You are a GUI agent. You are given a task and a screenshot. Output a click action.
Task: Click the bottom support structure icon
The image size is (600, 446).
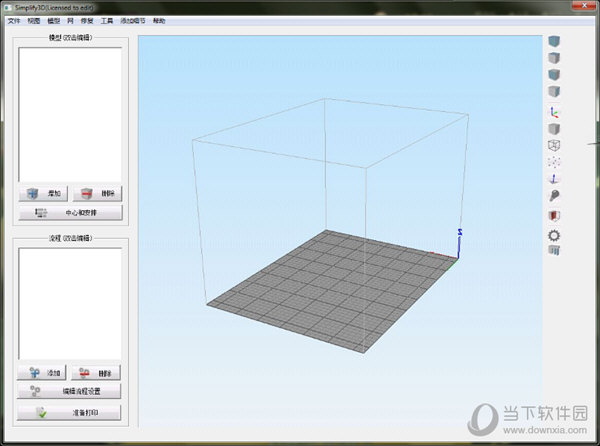[x=554, y=251]
